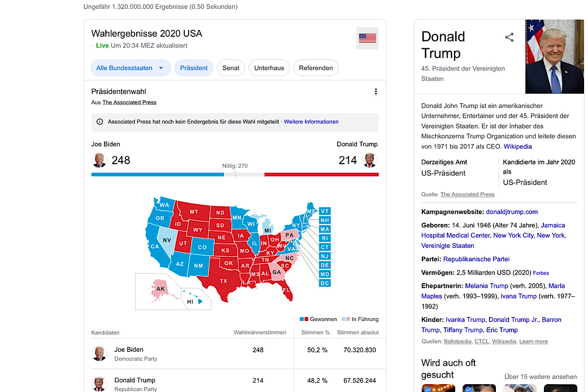588x392 pixels.
Task: Switch to the Senat tab
Action: (x=231, y=68)
